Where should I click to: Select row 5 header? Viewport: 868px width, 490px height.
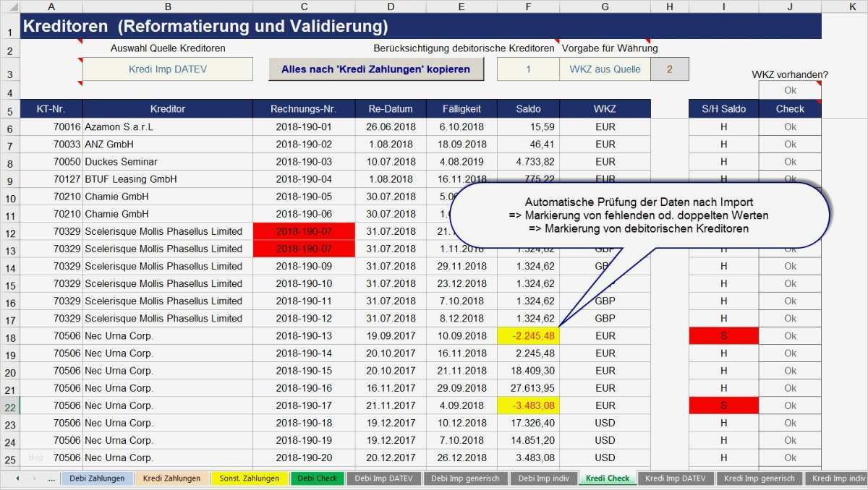[x=9, y=110]
